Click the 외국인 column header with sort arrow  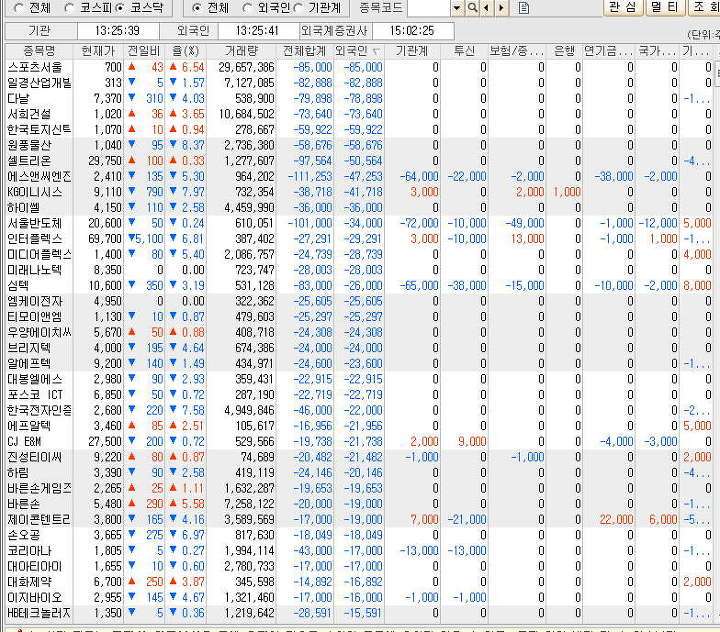click(358, 51)
